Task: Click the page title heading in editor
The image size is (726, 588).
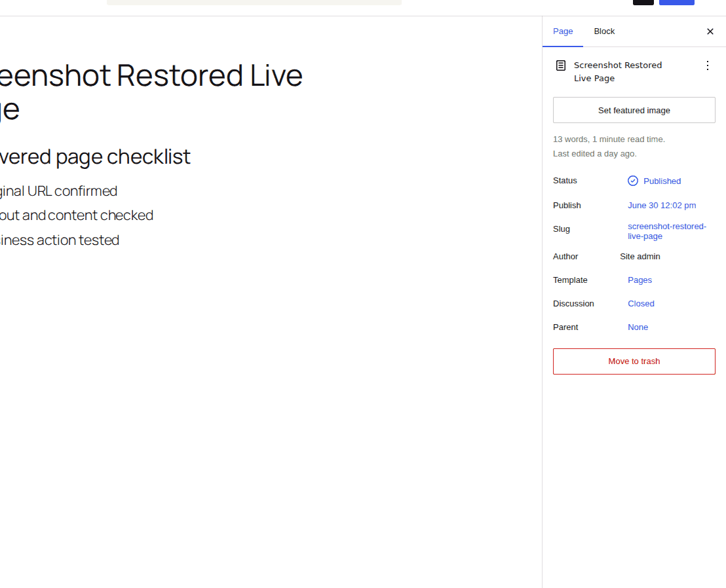Action: pos(151,92)
